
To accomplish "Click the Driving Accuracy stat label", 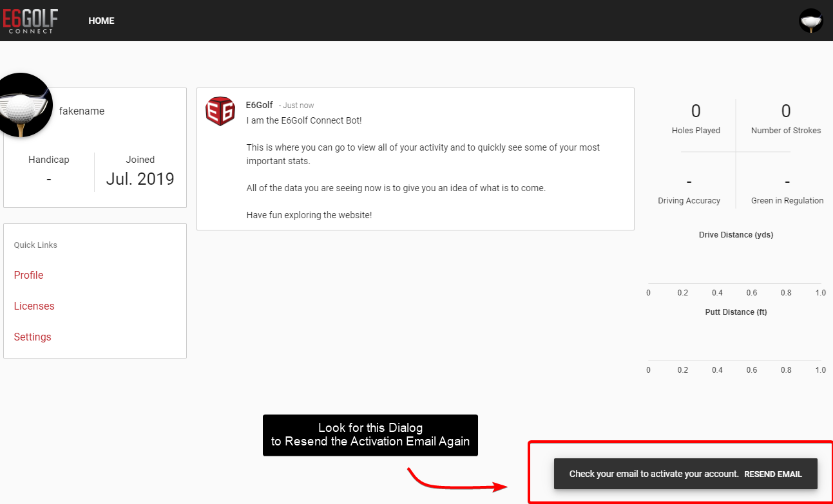I will coord(689,201).
